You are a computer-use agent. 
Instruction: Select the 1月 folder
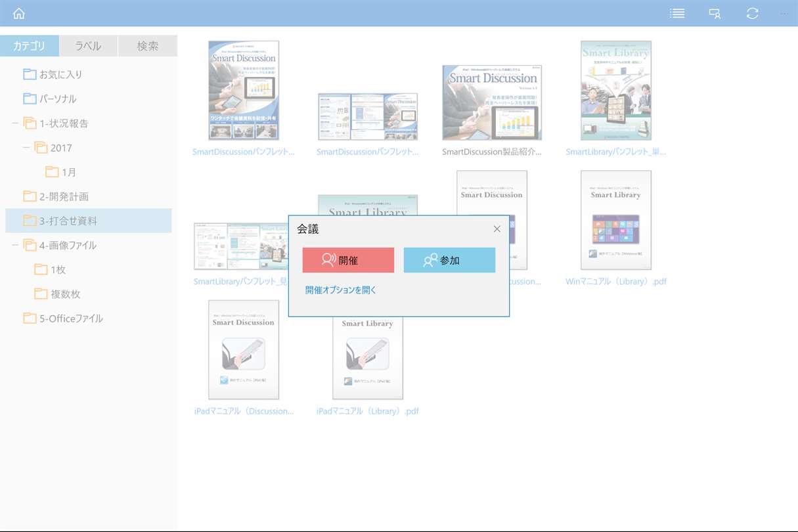click(69, 172)
